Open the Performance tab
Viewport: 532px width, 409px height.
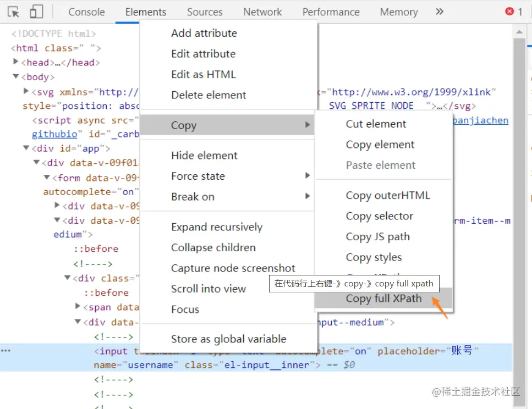331,12
